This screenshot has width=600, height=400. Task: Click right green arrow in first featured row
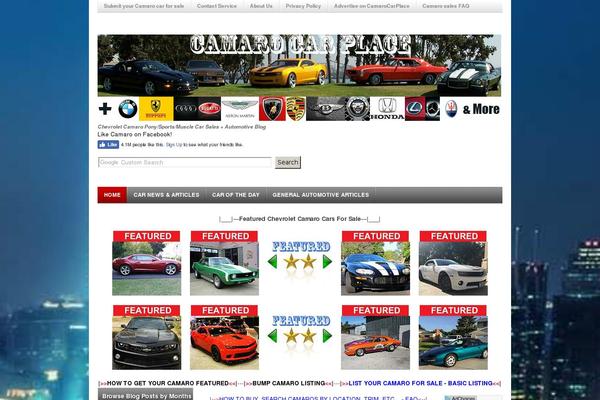pyautogui.click(x=327, y=262)
